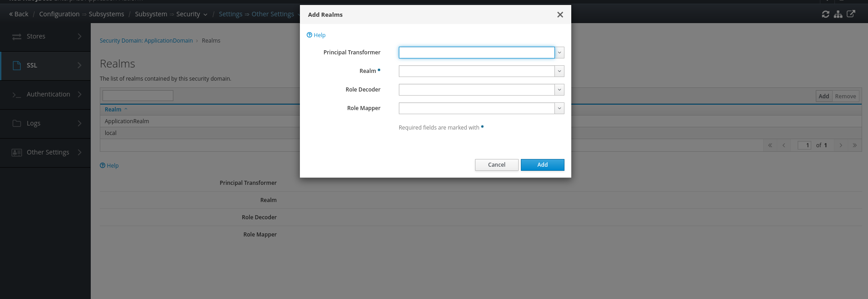Cancel the Add Realms dialog
Viewport: 868px width, 299px height.
tap(496, 165)
